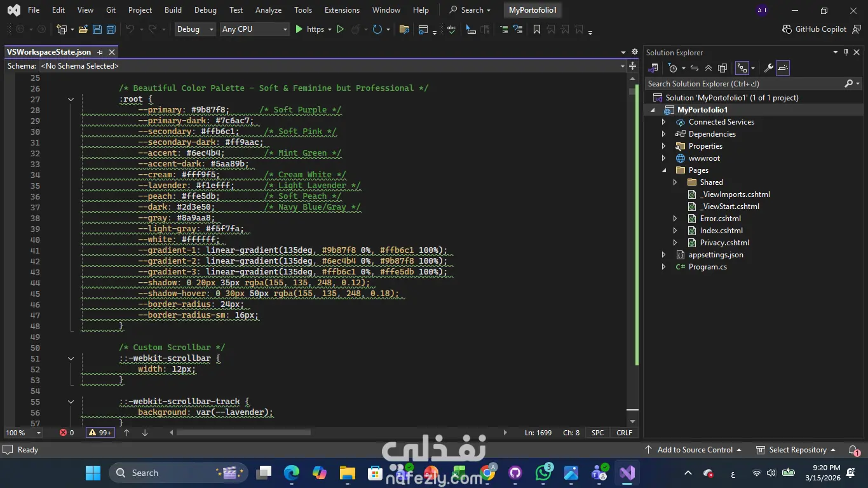Show warnings via the 99+ warning indicator
Screen dimensions: 868x488
[x=100, y=433]
